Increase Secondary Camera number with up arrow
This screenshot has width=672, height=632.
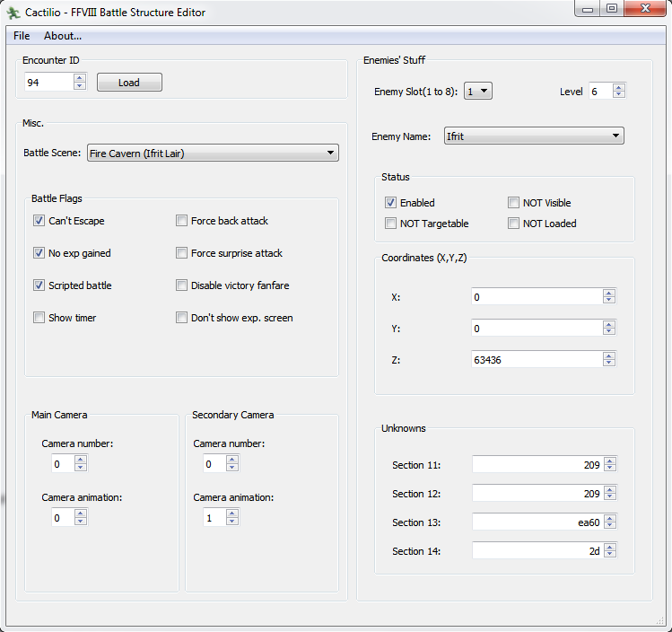coord(232,460)
